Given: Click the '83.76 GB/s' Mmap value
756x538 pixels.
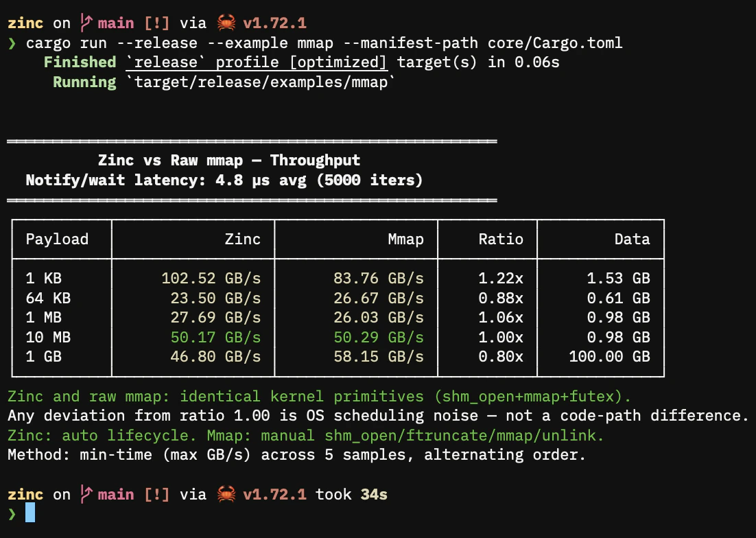Looking at the screenshot, I should point(379,278).
